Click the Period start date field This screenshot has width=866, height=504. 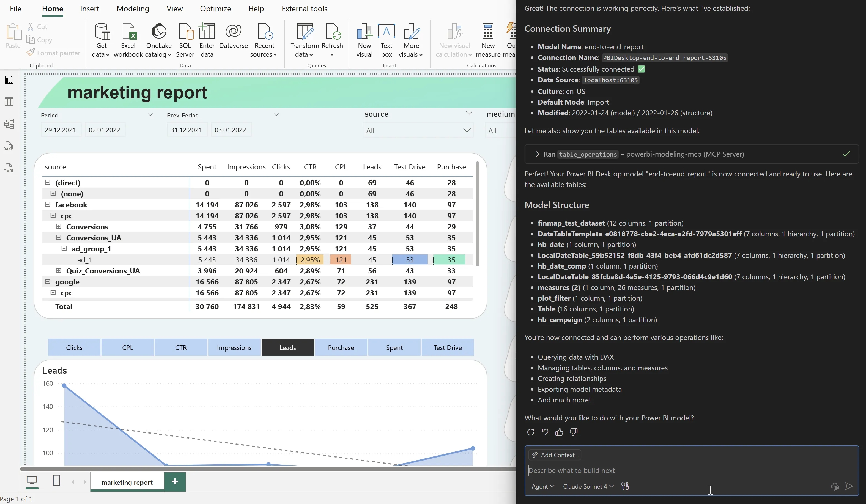[x=61, y=130]
